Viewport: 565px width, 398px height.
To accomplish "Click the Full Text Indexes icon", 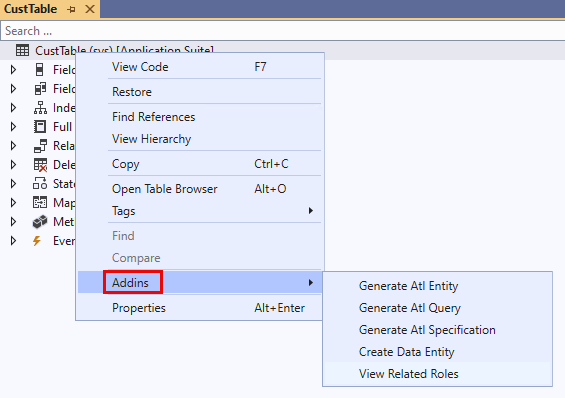I will click(40, 127).
